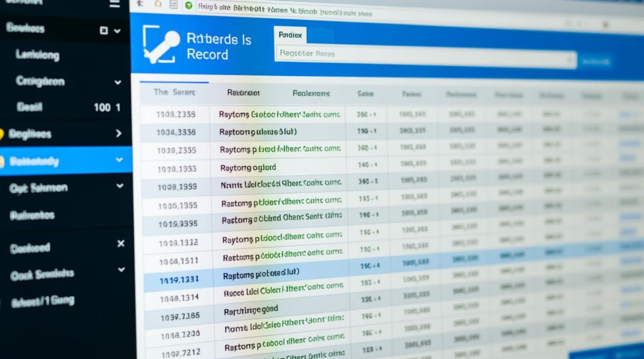Click the orange circle icon in the browser toolbar
The width and height of the screenshot is (644, 359).
(x=158, y=4)
